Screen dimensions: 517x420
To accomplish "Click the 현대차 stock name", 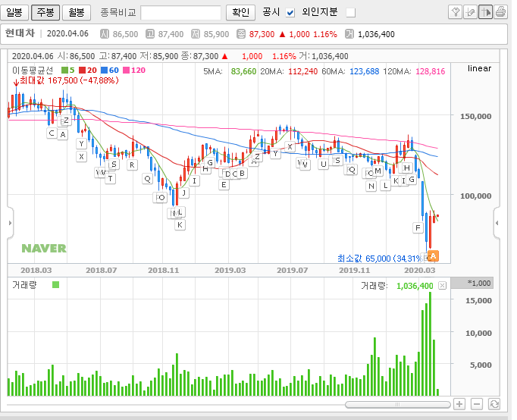I will coord(20,33).
